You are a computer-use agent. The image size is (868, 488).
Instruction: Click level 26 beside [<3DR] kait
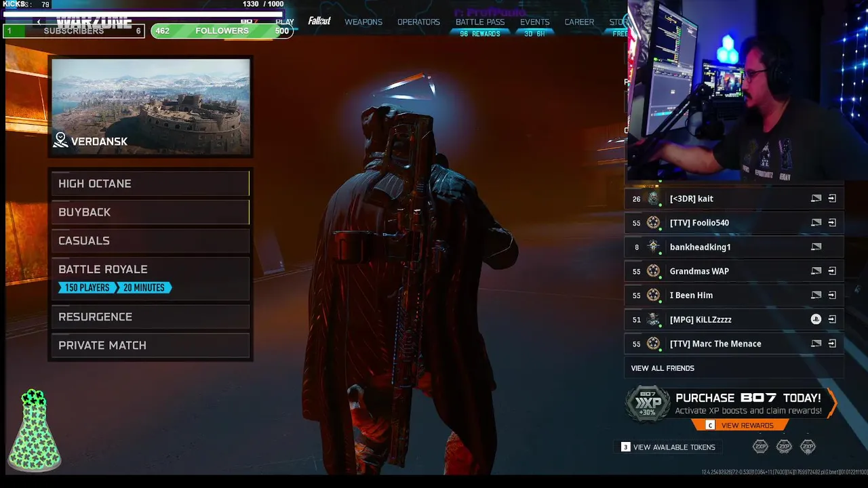(x=636, y=199)
